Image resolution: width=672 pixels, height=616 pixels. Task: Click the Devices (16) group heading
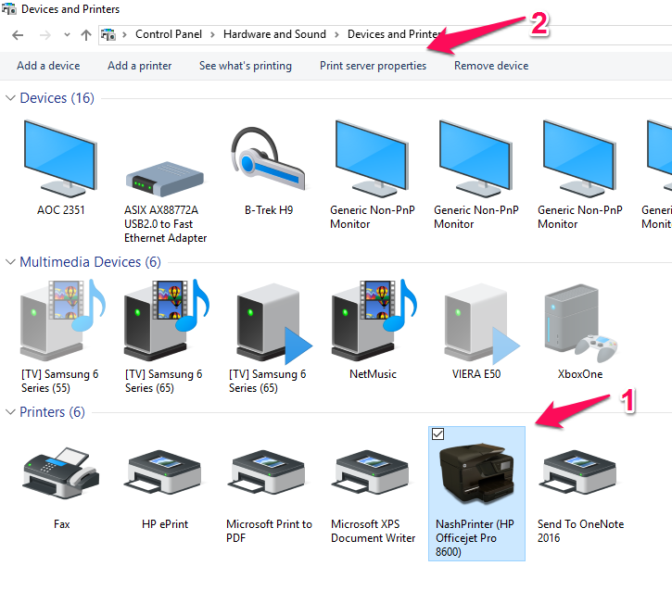pos(57,97)
